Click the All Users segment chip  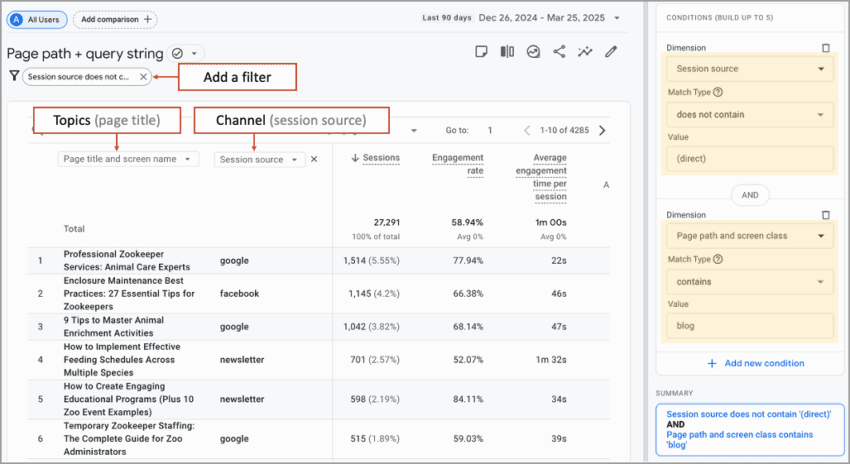(37, 20)
